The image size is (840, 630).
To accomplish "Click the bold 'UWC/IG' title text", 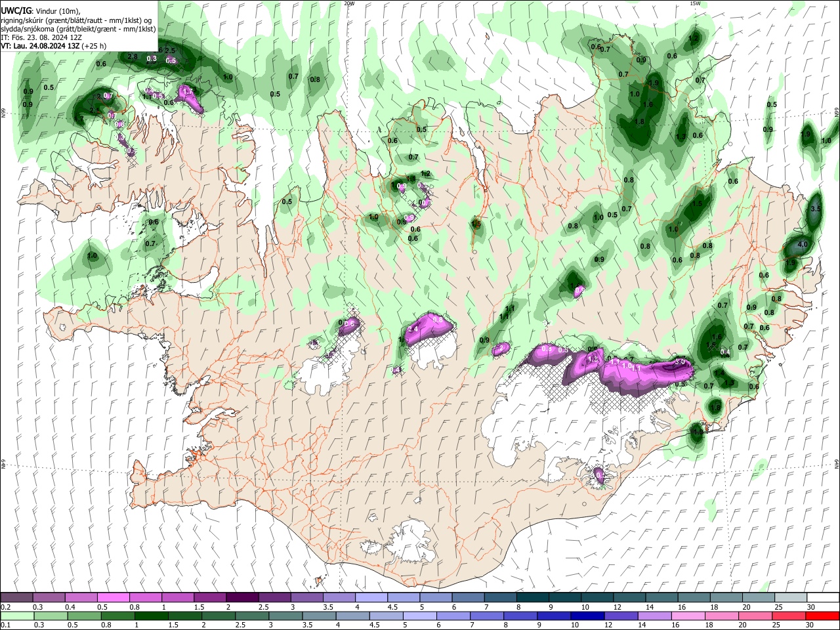I will (16, 11).
